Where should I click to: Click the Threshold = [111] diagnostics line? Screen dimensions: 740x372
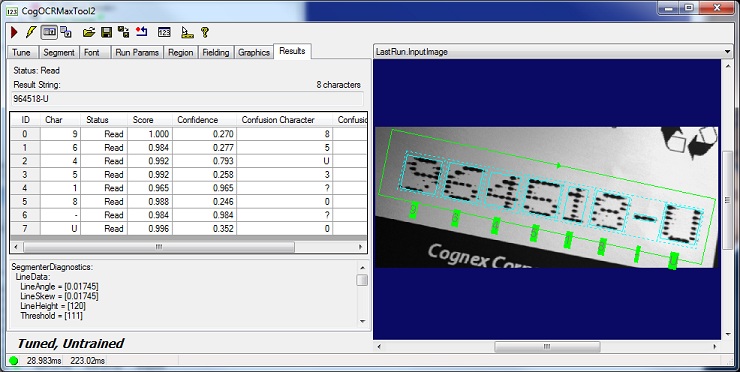[51, 316]
